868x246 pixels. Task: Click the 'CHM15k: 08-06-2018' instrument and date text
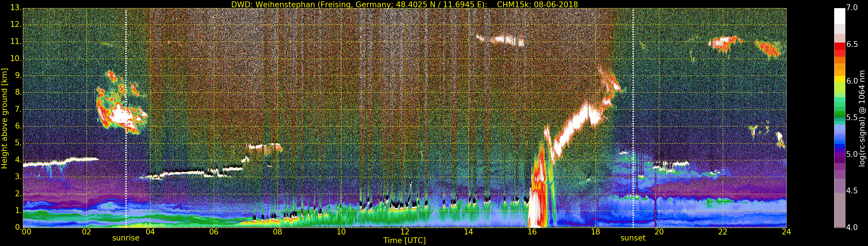[538, 4]
